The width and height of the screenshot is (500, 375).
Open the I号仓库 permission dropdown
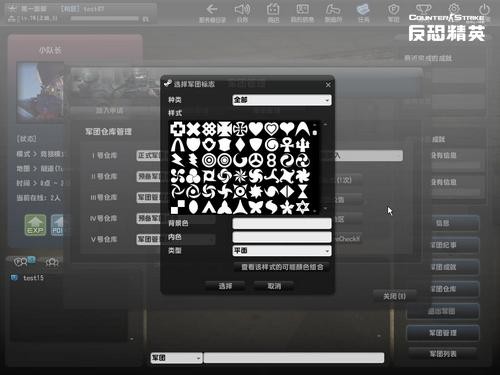(x=149, y=155)
